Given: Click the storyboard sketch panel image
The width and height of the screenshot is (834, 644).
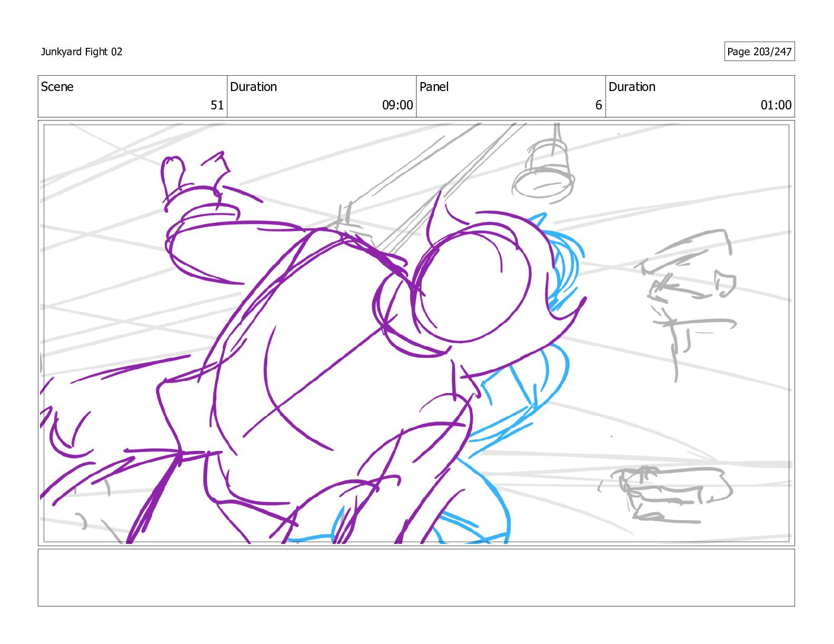Looking at the screenshot, I should coord(416,333).
